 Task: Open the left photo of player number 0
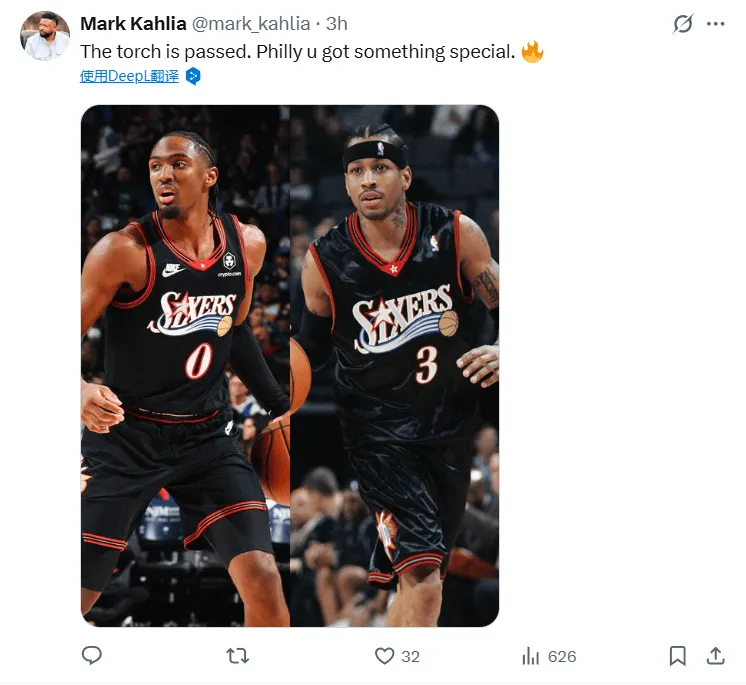185,366
